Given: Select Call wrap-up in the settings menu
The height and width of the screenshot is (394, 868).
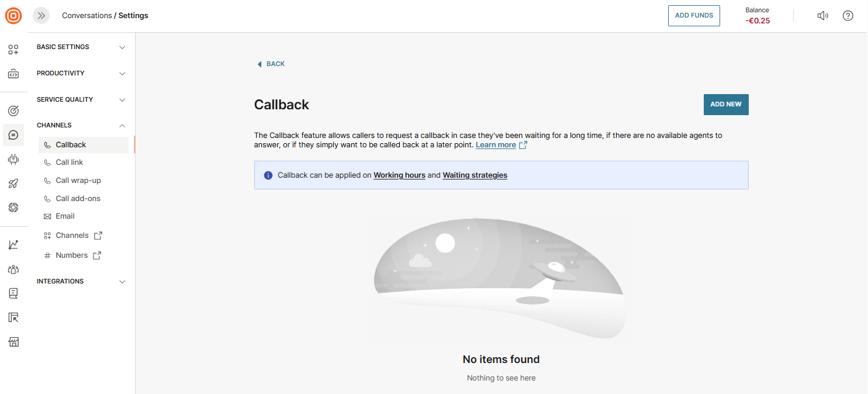Looking at the screenshot, I should [x=78, y=181].
